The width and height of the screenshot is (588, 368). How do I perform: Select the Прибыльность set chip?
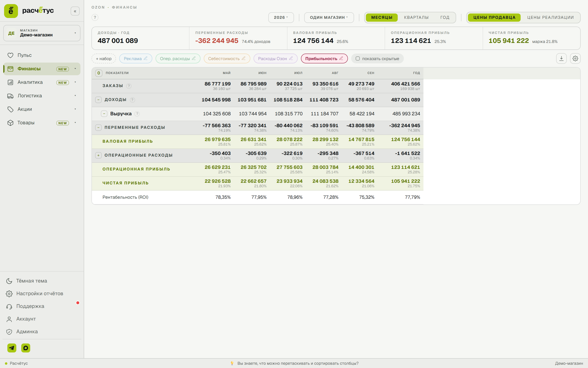click(324, 58)
